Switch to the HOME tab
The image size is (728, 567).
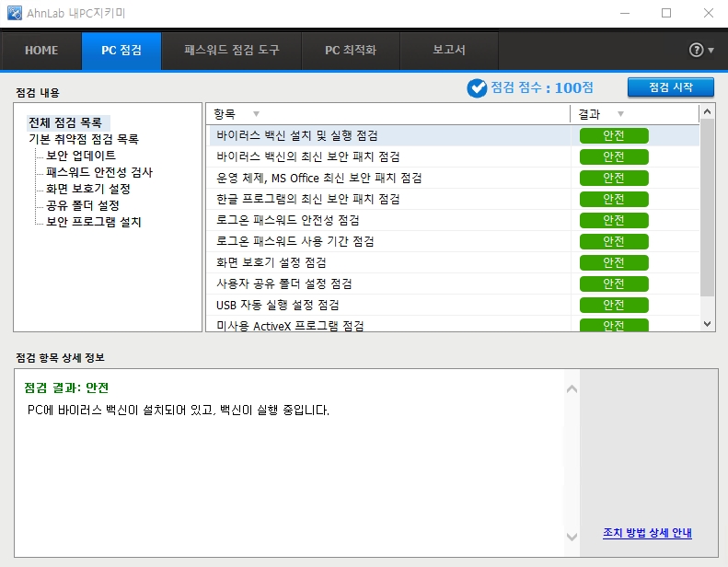point(41,51)
